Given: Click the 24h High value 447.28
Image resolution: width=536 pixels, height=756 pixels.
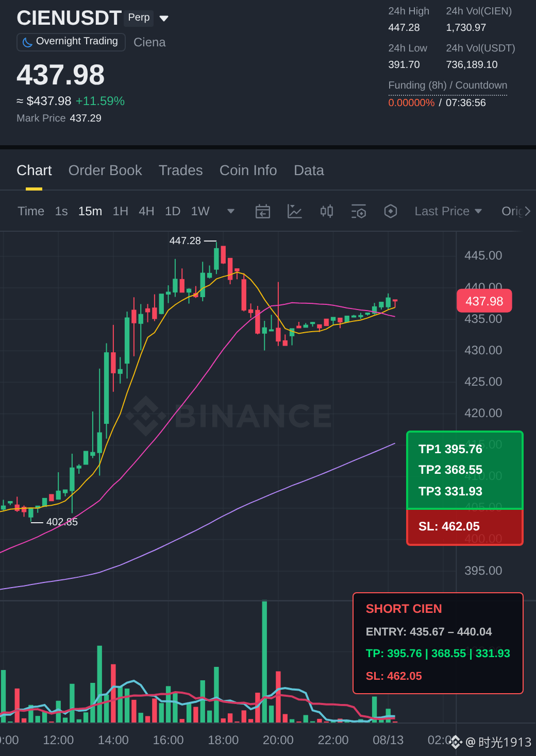Looking at the screenshot, I should click(x=404, y=27).
